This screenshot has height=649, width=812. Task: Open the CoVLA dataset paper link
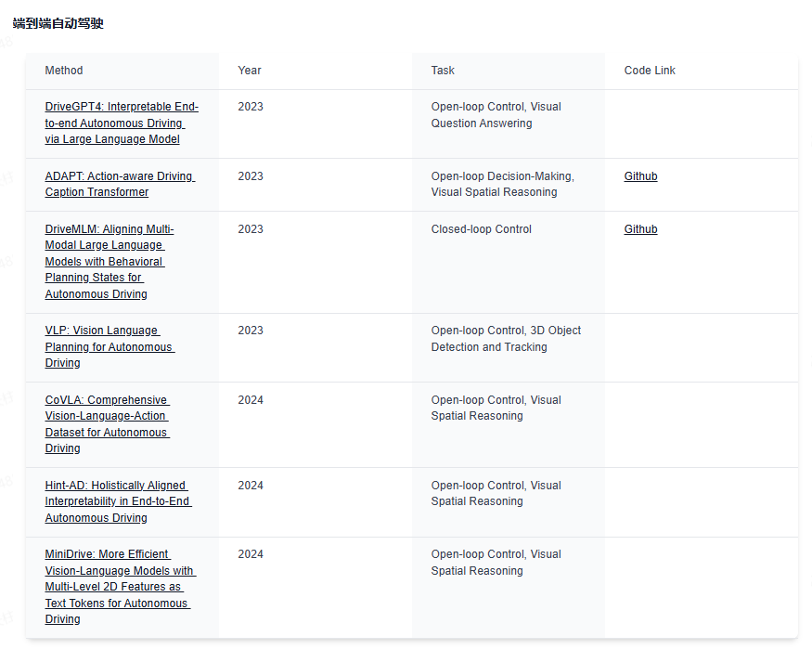coord(108,424)
